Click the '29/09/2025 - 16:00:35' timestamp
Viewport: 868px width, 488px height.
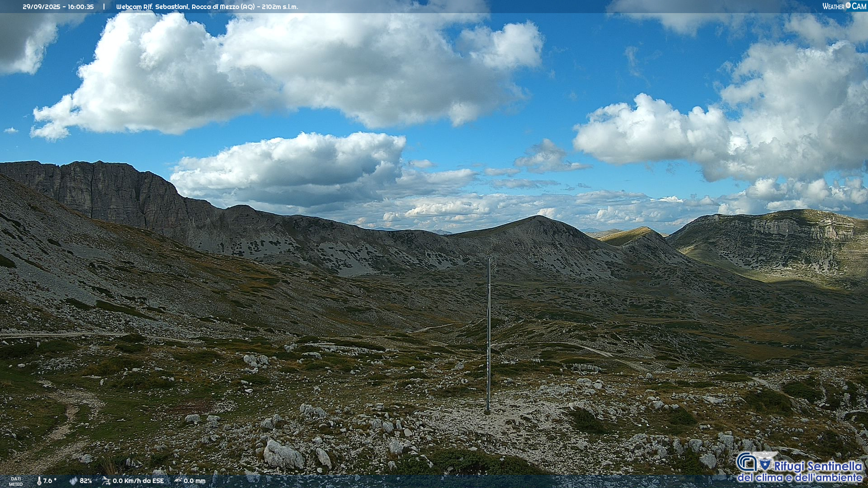pyautogui.click(x=58, y=7)
